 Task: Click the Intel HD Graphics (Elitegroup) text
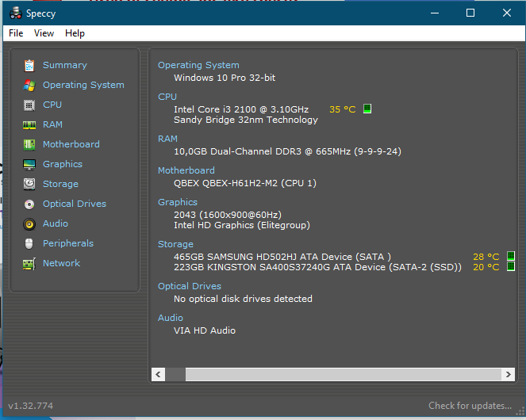click(x=241, y=225)
